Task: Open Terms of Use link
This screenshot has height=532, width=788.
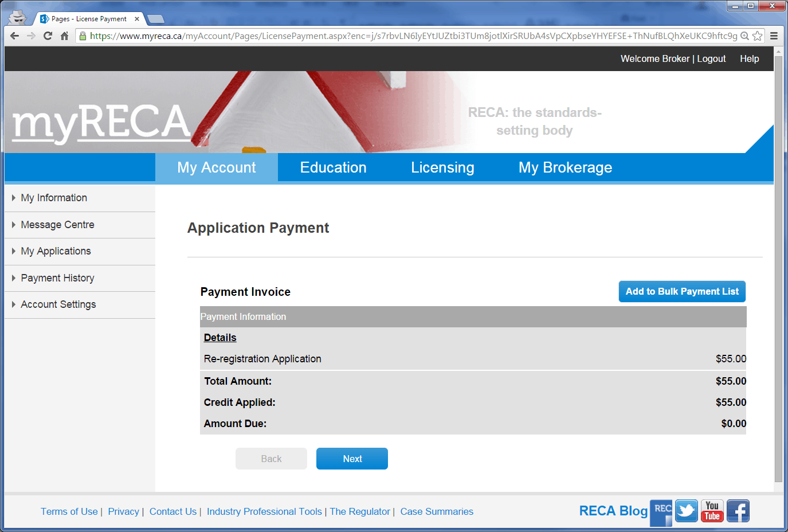Action: pyautogui.click(x=69, y=511)
